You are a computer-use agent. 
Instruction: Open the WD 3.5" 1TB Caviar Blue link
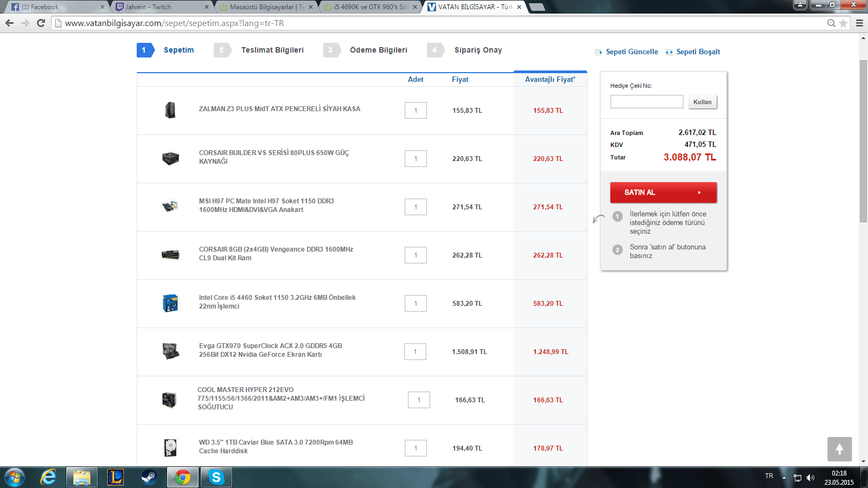click(276, 447)
